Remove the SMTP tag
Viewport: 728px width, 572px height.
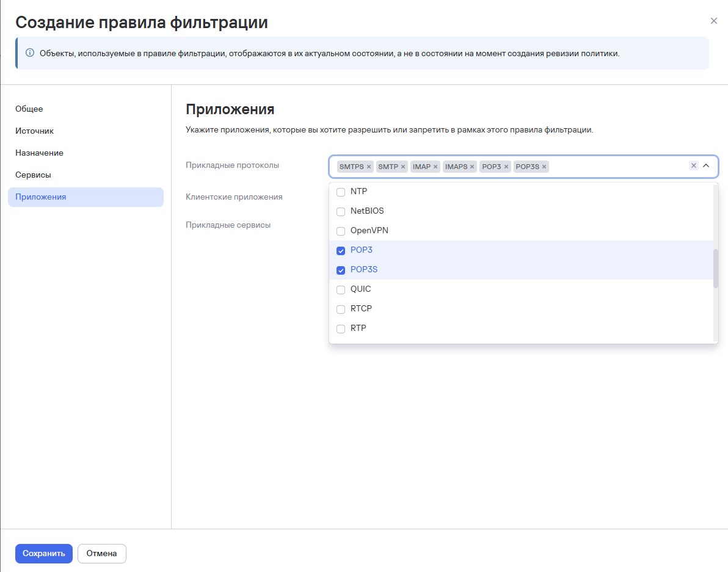pos(403,167)
